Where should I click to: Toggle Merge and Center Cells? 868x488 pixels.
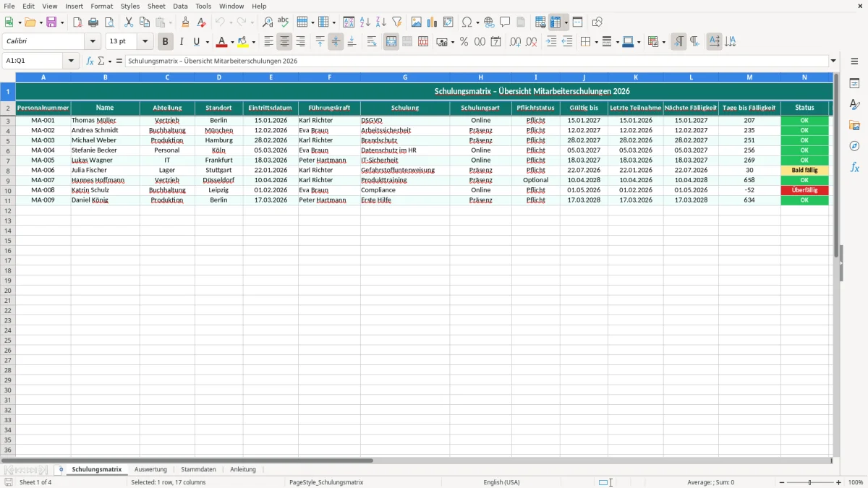pos(391,42)
